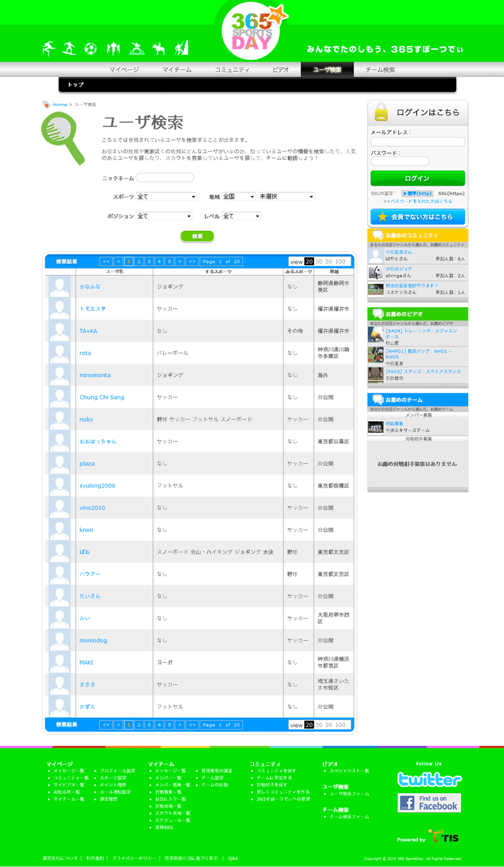
Task: Open the Find us on Facebook badge
Action: (x=429, y=803)
